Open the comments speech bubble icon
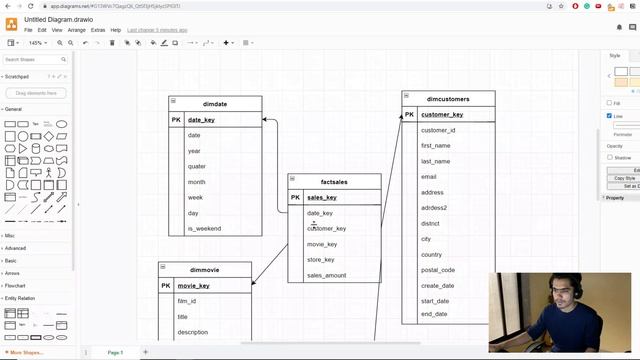Image resolution: width=640 pixels, height=360 pixels. pos(632,27)
